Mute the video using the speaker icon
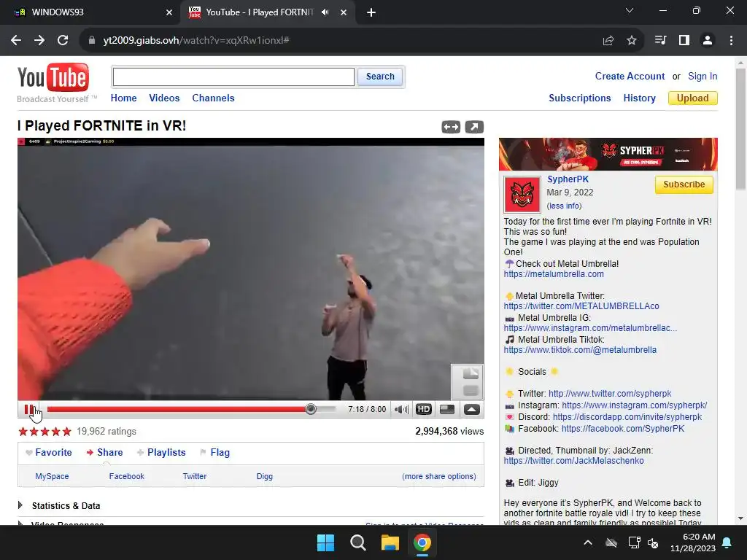Viewport: 747px width, 560px height. click(402, 410)
